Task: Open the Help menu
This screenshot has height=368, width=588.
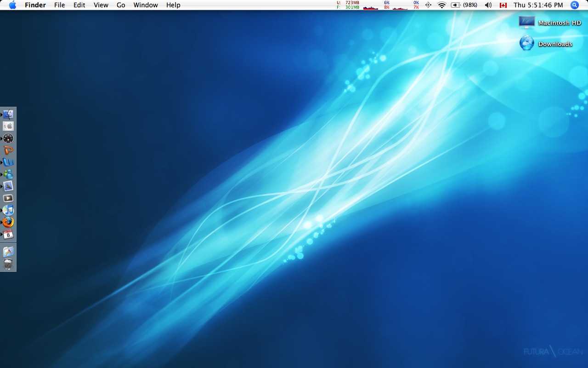Action: coord(173,5)
